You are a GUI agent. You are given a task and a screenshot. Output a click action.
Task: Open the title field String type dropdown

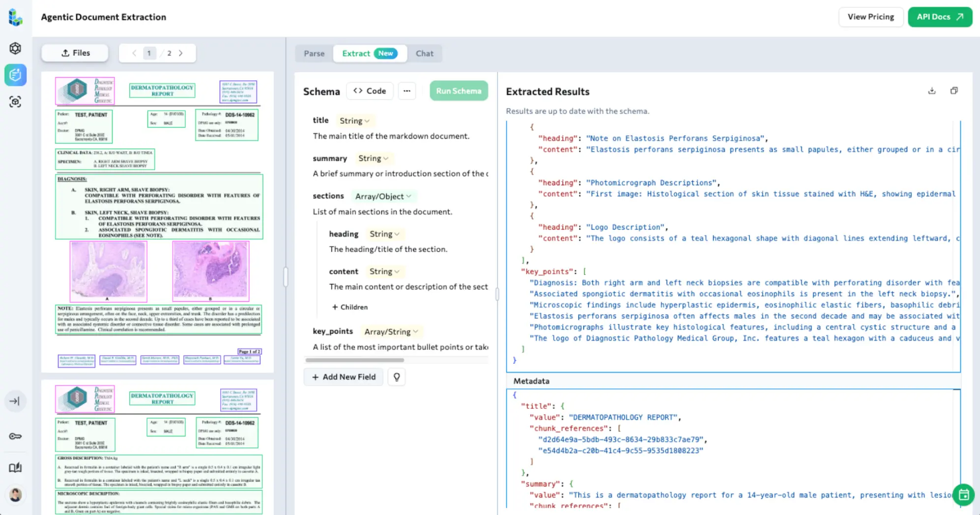click(x=354, y=121)
